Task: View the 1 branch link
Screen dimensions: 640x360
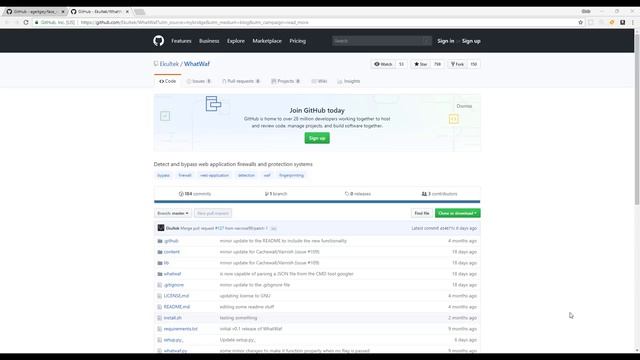Action: point(276,194)
